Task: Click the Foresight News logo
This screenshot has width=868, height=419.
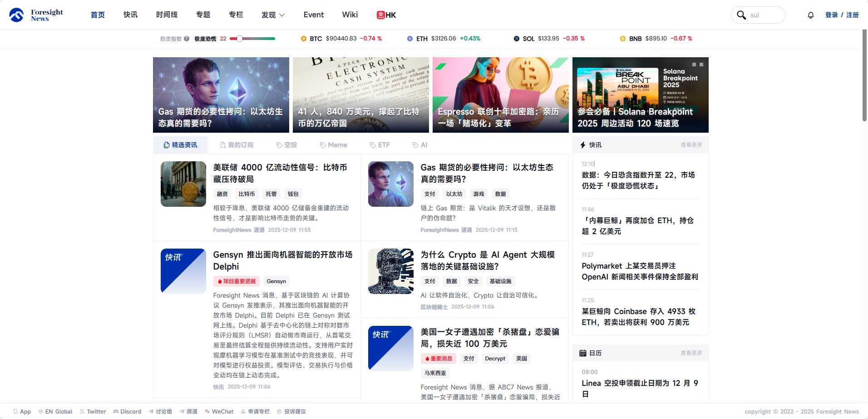Action: (36, 15)
